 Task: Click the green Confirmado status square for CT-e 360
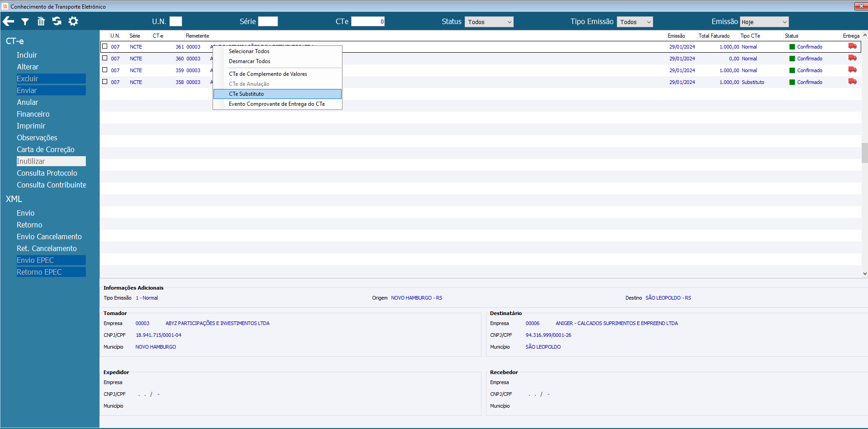(x=792, y=59)
